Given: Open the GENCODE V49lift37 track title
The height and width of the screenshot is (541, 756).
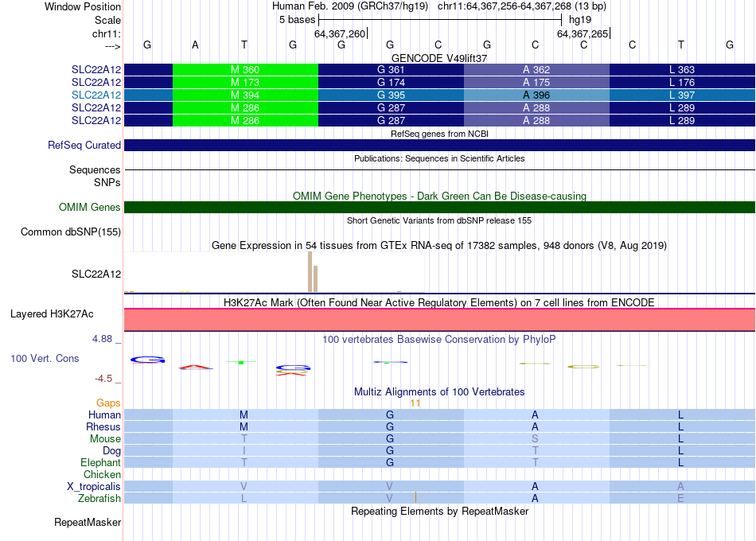Looking at the screenshot, I should click(439, 58).
